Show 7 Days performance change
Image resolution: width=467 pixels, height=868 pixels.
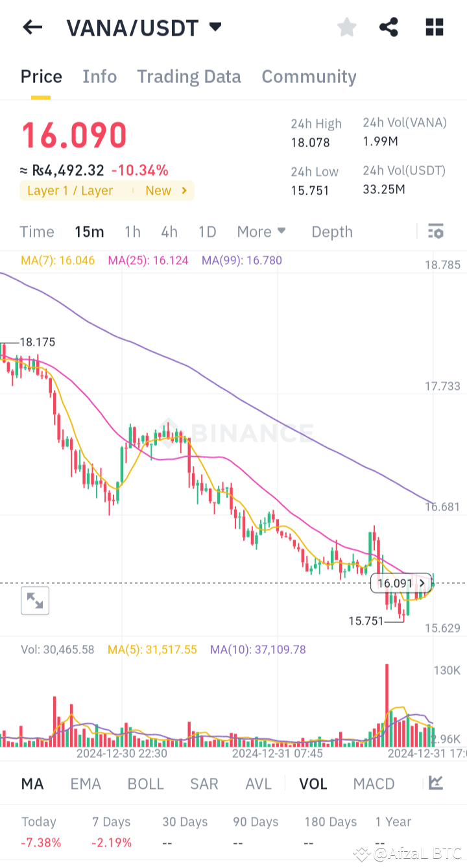click(111, 829)
